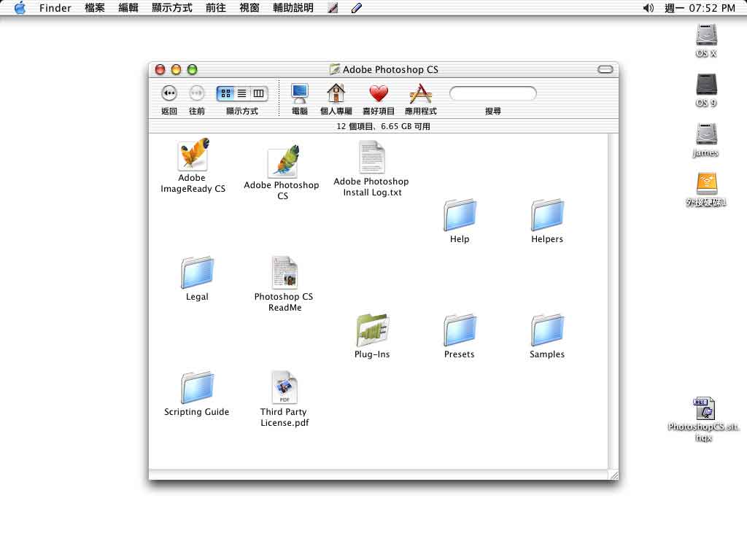The height and width of the screenshot is (560, 747).
Task: Switch to column view mode
Action: [258, 93]
